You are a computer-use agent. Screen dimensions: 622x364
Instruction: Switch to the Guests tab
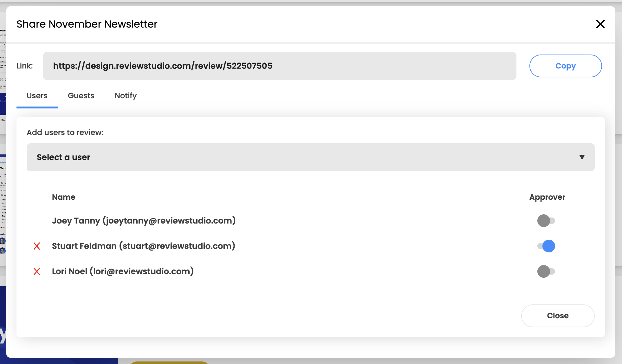tap(81, 96)
